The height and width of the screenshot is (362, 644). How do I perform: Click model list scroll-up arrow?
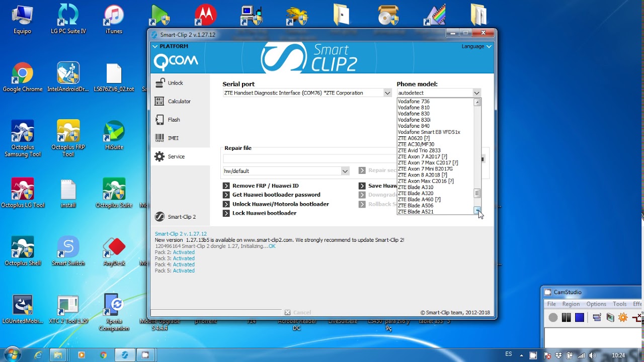(477, 102)
